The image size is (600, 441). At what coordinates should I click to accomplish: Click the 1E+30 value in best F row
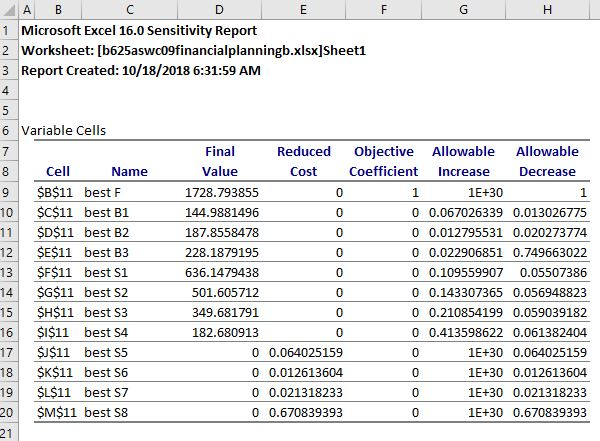point(486,192)
